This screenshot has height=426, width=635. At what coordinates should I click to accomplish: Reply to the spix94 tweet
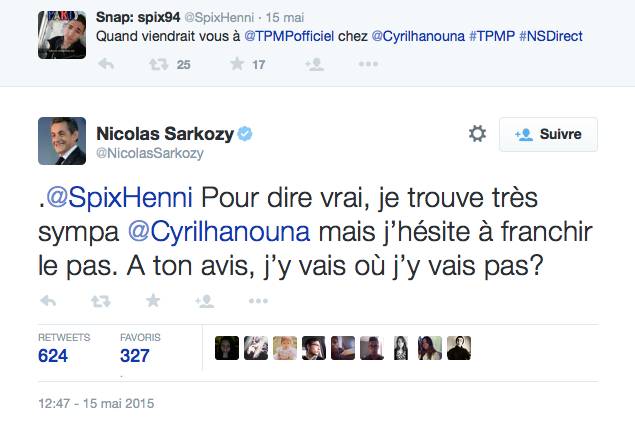105,65
